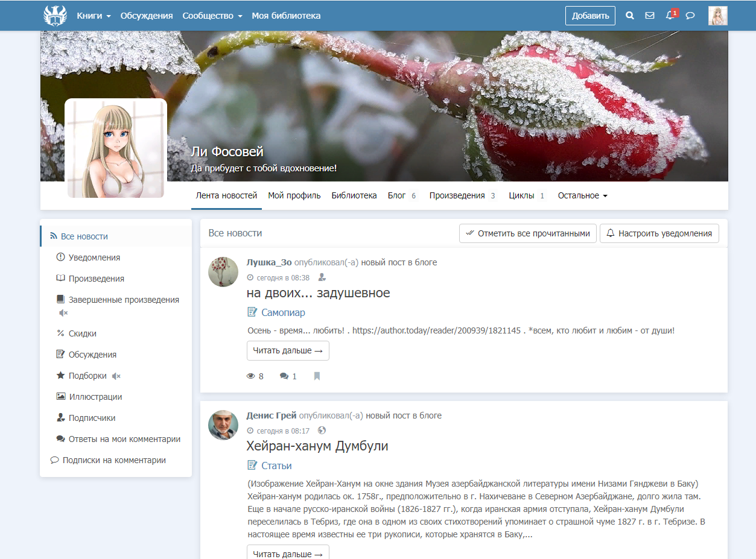Open the Самопиар category link
Image resolution: width=756 pixels, height=559 pixels.
click(x=283, y=312)
